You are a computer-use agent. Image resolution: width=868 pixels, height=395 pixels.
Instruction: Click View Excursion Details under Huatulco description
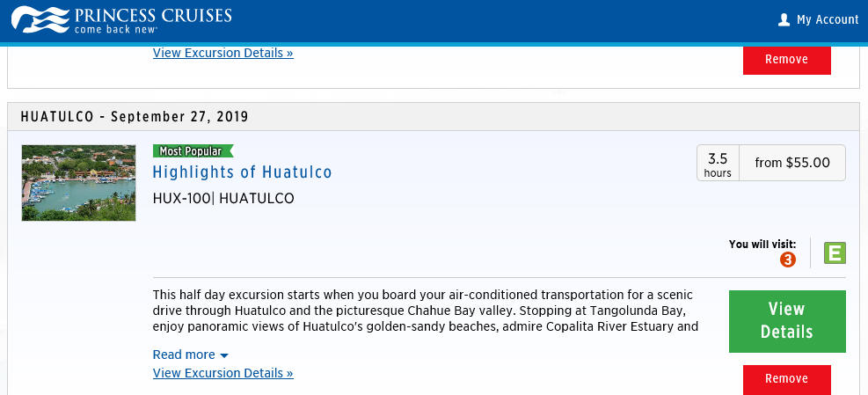[x=223, y=373]
